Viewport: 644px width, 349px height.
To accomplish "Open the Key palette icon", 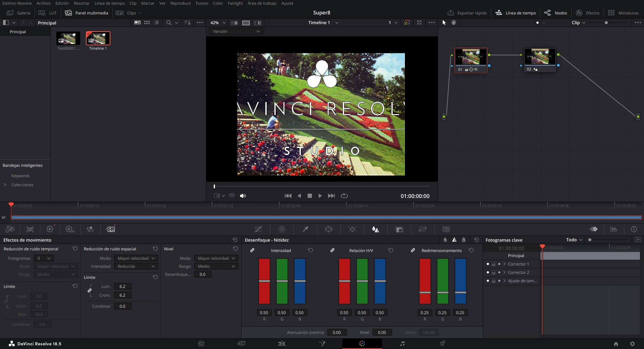I will coord(399,229).
